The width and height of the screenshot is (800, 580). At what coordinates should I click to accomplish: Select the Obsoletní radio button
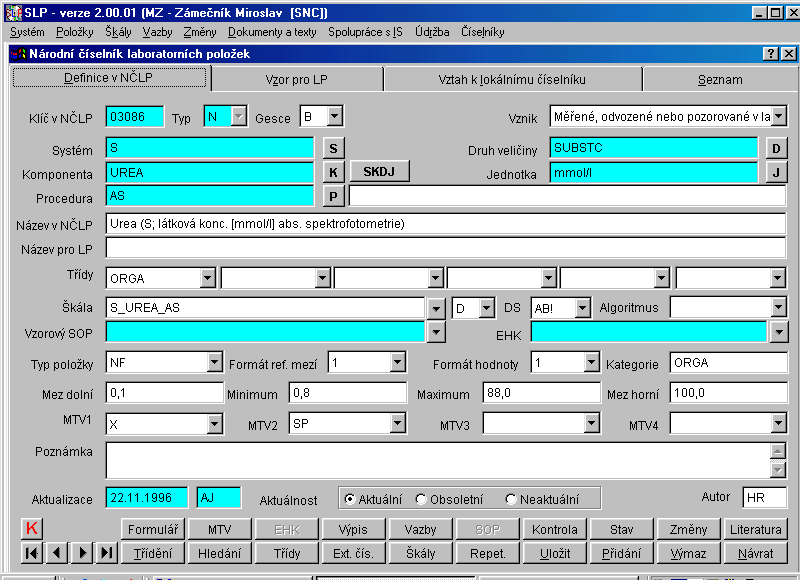coord(421,499)
